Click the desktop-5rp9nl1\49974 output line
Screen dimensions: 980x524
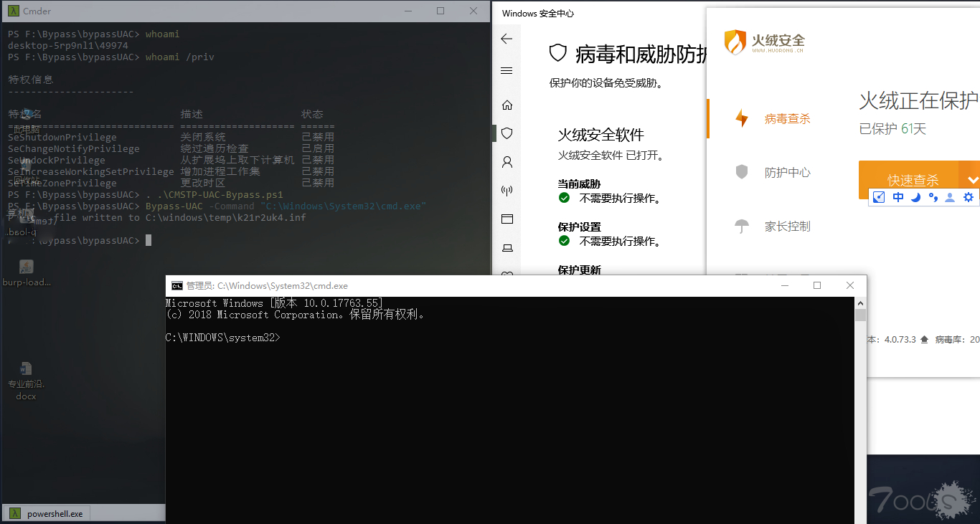point(68,45)
